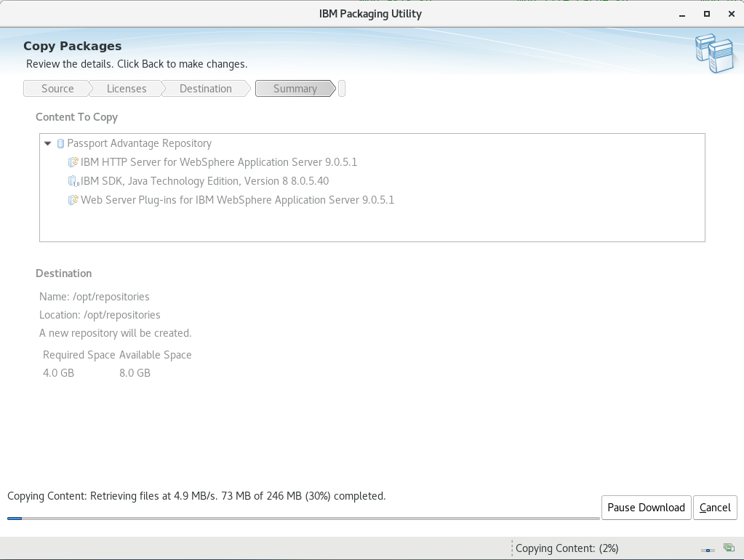Viewport: 744px width, 560px height.
Task: Click the IBM SDK Java package icon
Action: point(73,181)
